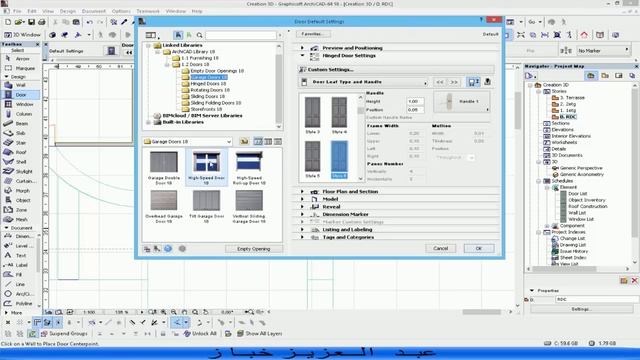Click the Suspend Groups icon button
Viewport: 640px width, 360px height.
pyautogui.click(x=44, y=333)
